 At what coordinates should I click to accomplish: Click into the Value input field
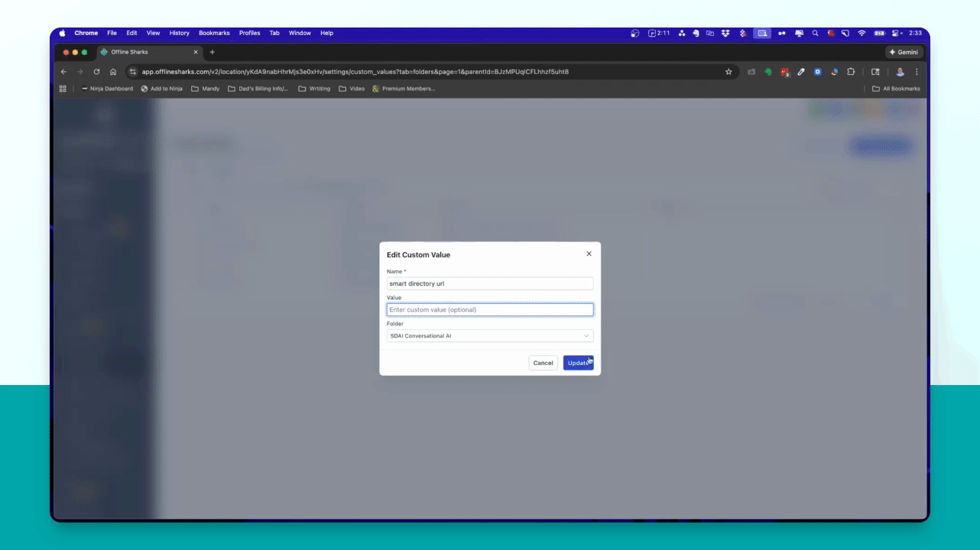(x=490, y=309)
